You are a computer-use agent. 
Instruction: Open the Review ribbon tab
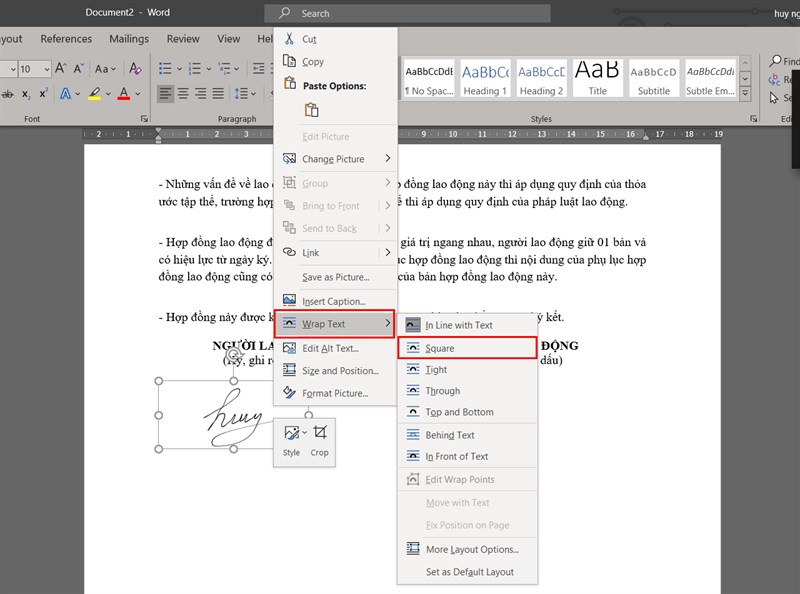tap(183, 39)
